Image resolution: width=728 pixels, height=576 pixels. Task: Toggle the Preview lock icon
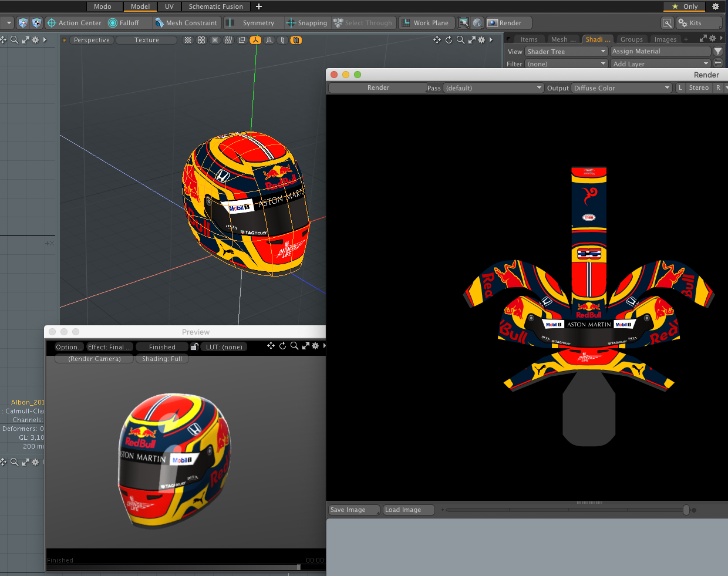click(x=194, y=346)
